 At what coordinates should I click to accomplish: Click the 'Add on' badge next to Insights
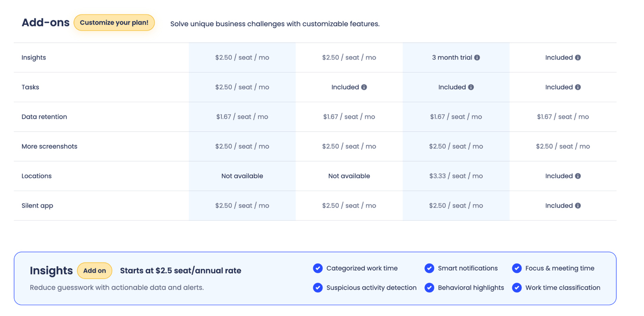[x=95, y=271]
